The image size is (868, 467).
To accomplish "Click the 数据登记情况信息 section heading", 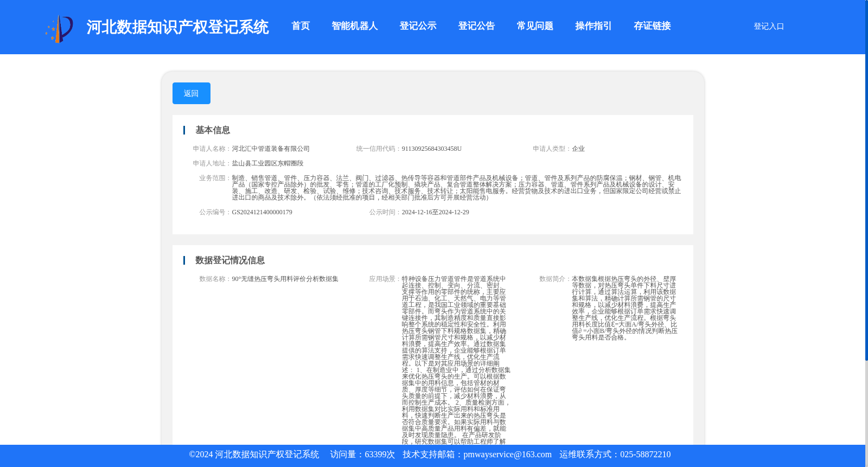I will coord(230,260).
